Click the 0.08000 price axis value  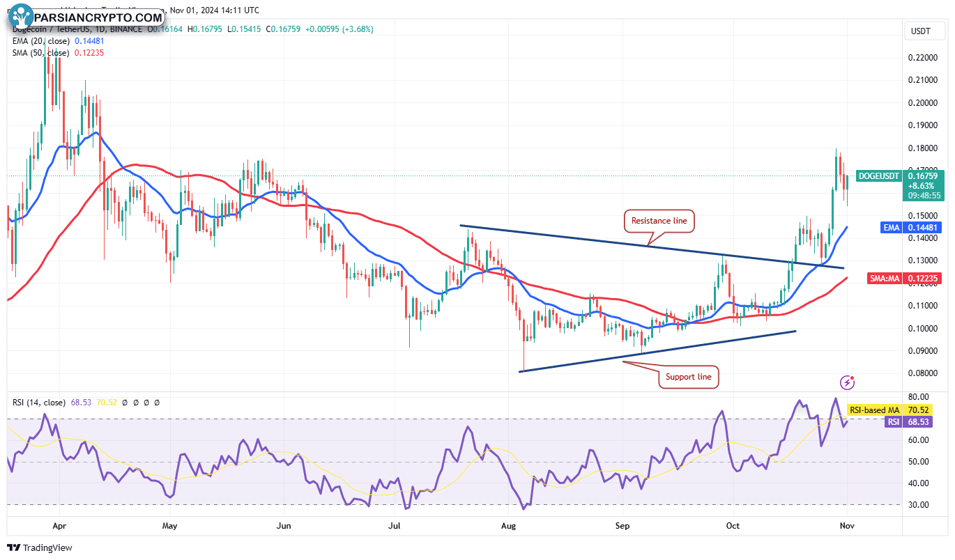923,373
